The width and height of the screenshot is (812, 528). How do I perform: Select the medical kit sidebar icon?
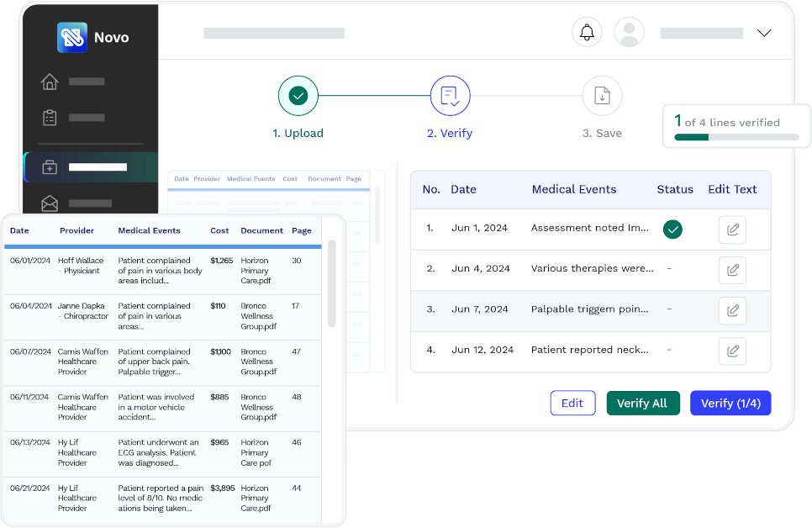click(x=50, y=167)
